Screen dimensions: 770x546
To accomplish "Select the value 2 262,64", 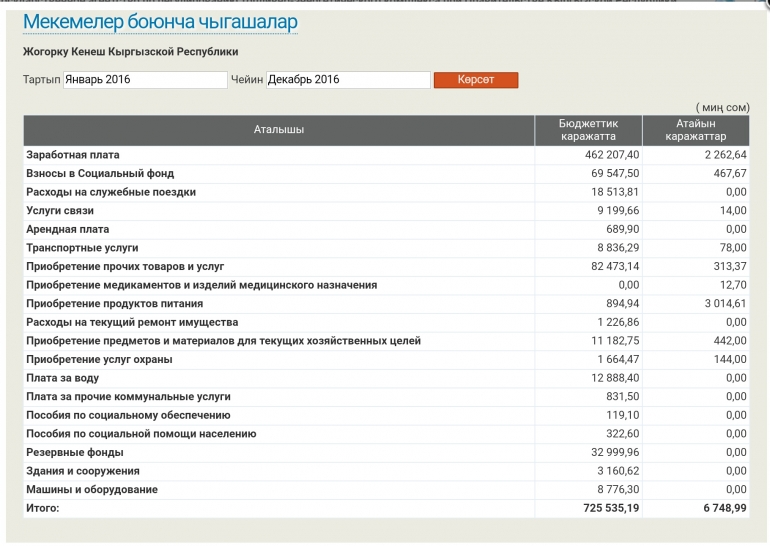I will click(725, 155).
